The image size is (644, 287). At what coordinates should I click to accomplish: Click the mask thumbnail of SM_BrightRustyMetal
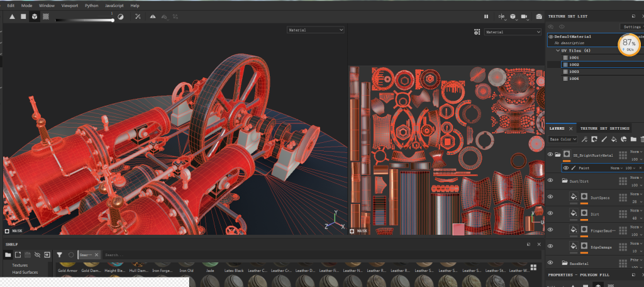(567, 154)
